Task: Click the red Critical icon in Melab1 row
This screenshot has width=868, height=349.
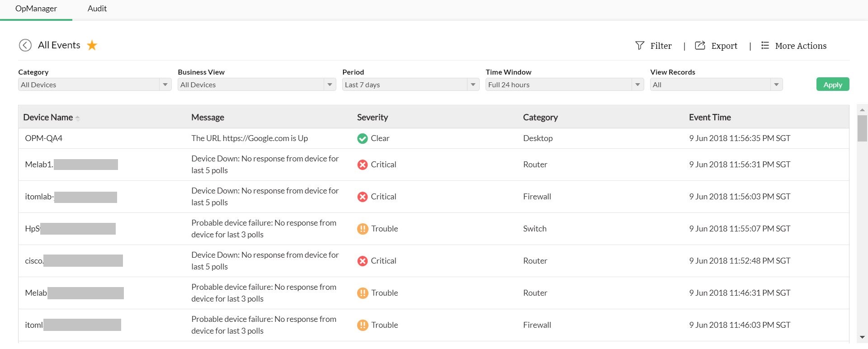Action: click(x=362, y=165)
